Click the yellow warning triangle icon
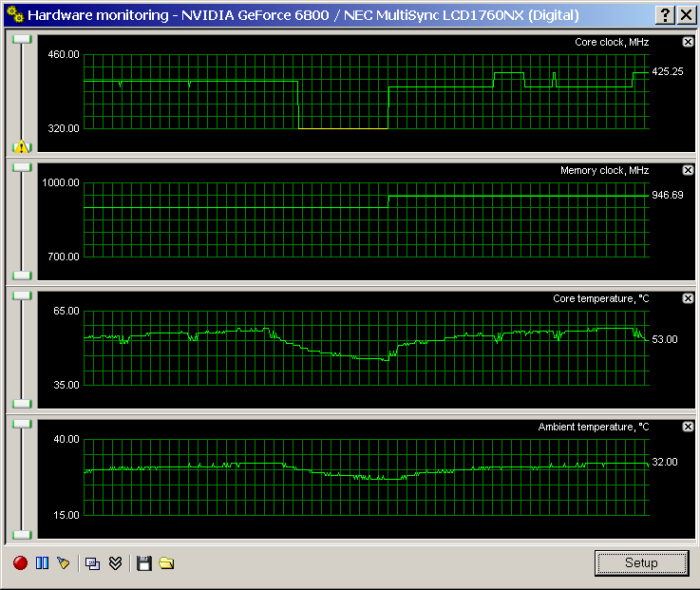The width and height of the screenshot is (700, 590). [x=21, y=146]
